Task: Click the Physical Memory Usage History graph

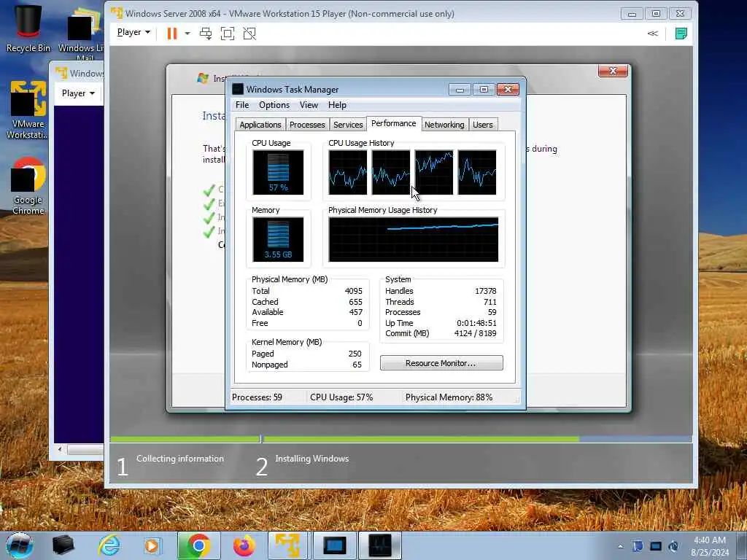Action: (414, 239)
